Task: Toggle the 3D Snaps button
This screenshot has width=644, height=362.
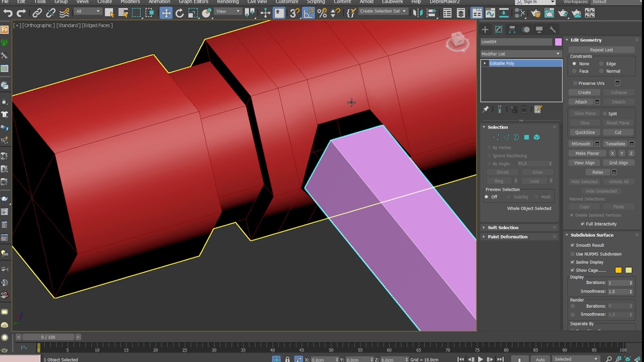Action: tap(295, 13)
